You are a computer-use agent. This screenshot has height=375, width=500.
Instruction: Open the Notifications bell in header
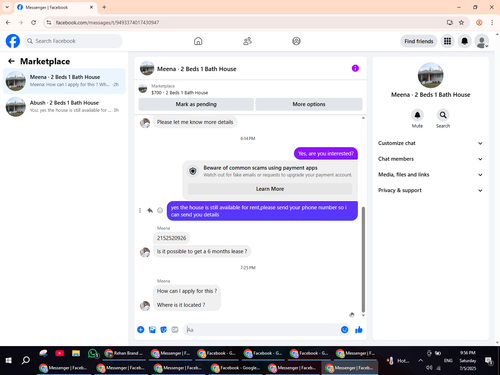click(x=464, y=41)
